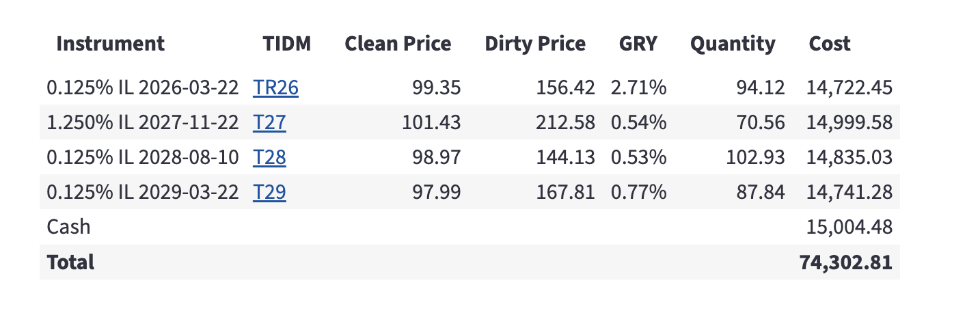Click the Cost column header
The width and height of the screenshot is (980, 313).
[830, 44]
